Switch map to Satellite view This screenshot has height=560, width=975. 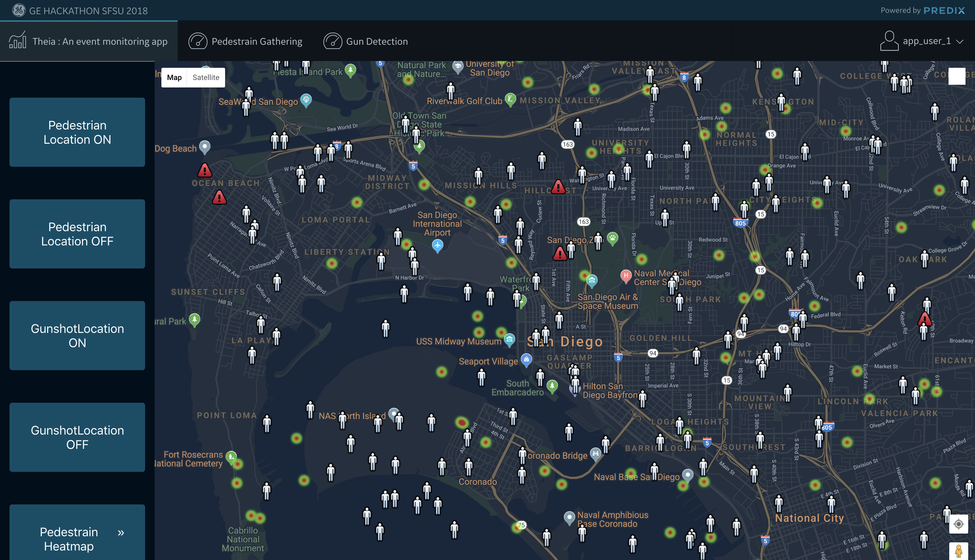point(206,77)
